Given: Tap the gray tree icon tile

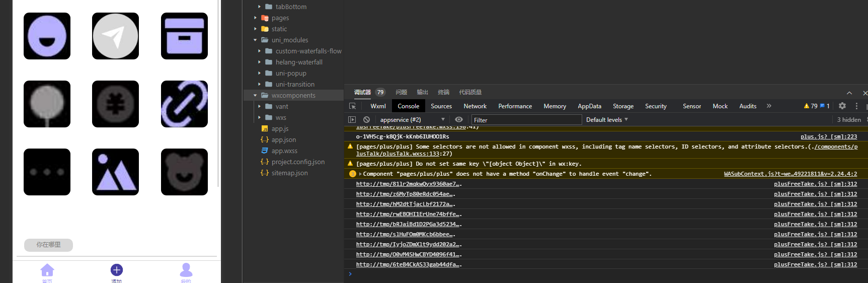Looking at the screenshot, I should [x=47, y=104].
